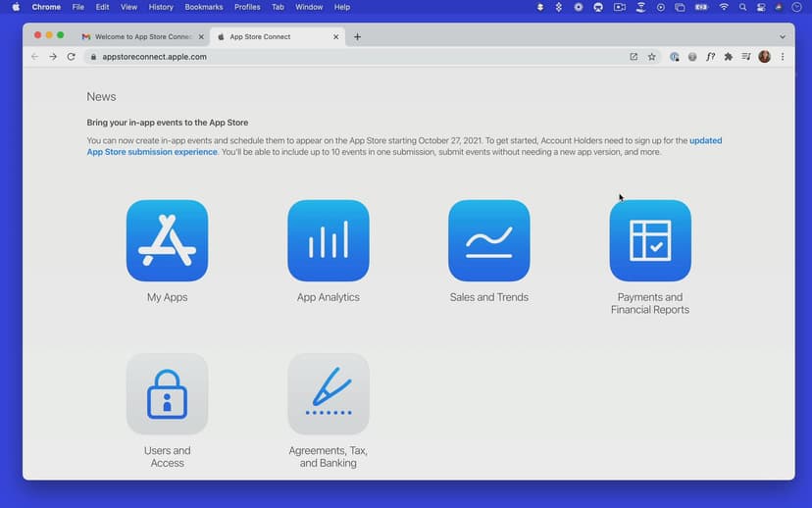The image size is (812, 508).
Task: Toggle the macOS Control Center
Action: tap(760, 7)
